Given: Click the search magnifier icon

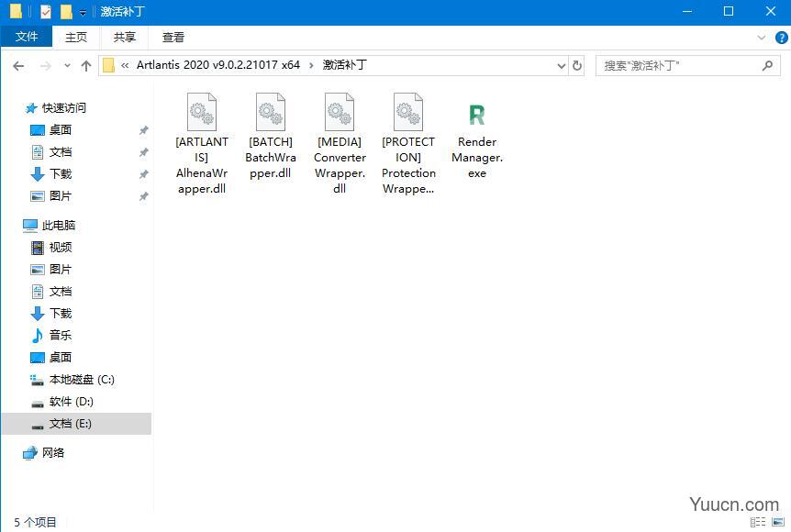Looking at the screenshot, I should (767, 65).
